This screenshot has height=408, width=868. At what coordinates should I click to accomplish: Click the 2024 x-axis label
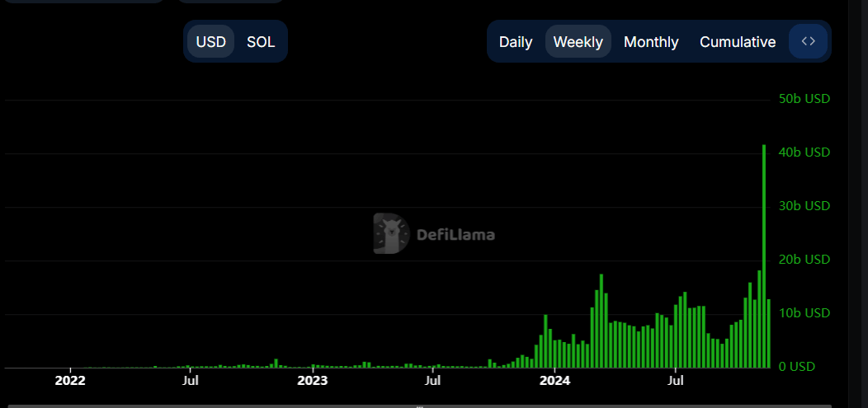tap(554, 381)
